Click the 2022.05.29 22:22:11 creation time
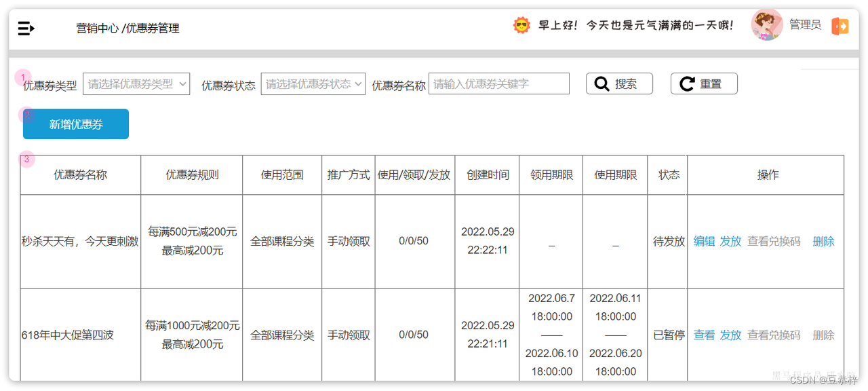This screenshot has width=868, height=391. tap(488, 241)
